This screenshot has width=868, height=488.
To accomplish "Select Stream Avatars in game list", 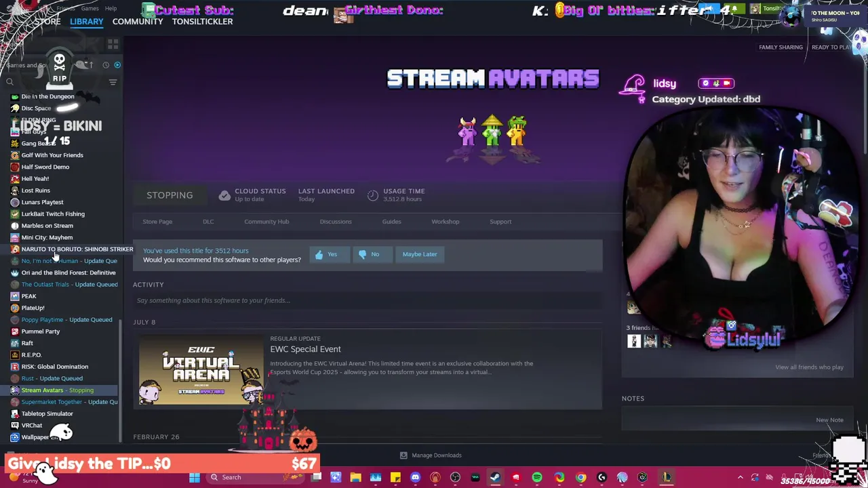I will coord(60,390).
